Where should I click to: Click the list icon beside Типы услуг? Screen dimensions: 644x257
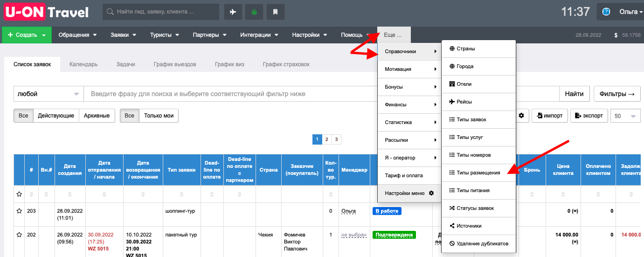pyautogui.click(x=451, y=137)
